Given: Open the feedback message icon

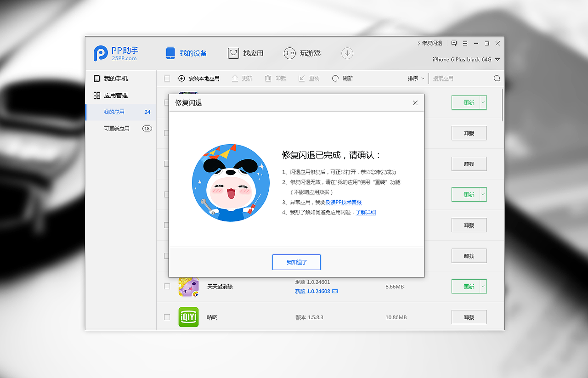Looking at the screenshot, I should pos(454,43).
